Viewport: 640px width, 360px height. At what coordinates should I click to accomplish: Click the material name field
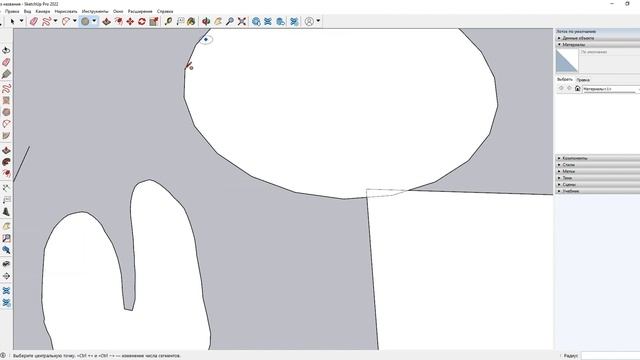tap(610, 52)
